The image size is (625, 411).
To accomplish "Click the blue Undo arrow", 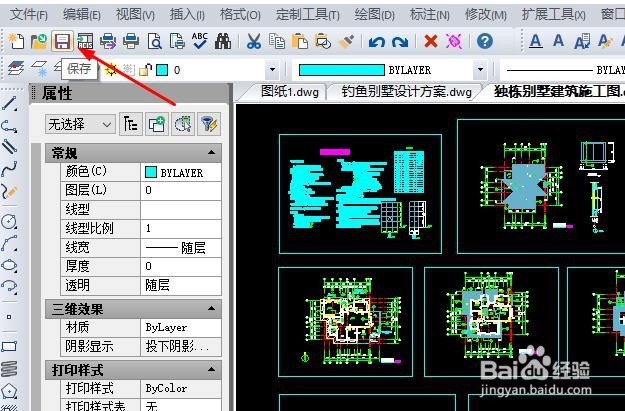I will (377, 41).
